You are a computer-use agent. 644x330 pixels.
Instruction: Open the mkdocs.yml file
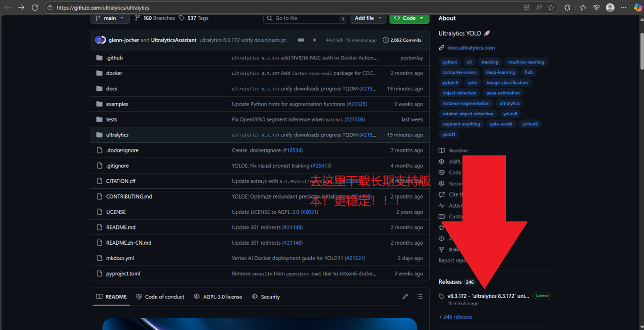[x=120, y=258]
